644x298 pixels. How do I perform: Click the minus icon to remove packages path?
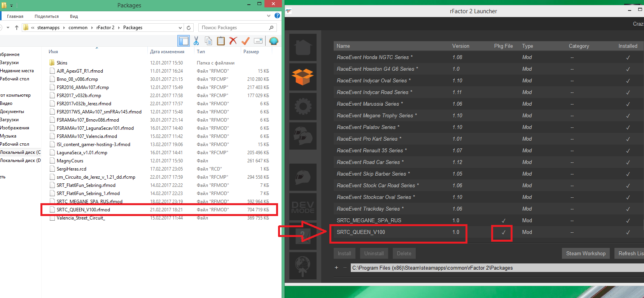[x=345, y=268]
